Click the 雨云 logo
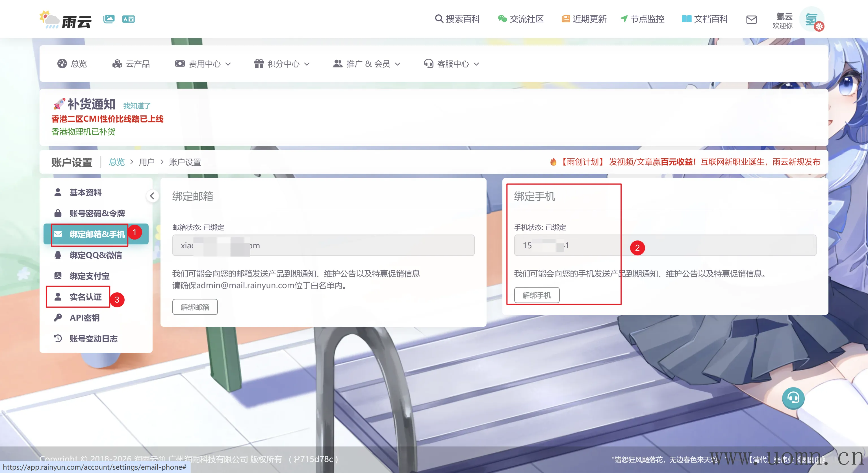The height and width of the screenshot is (473, 868). coord(66,19)
